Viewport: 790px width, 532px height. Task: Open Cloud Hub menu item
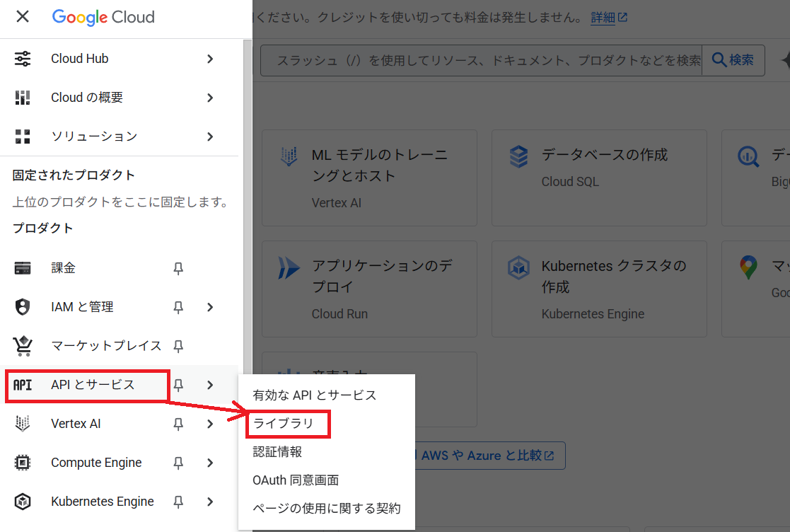coord(119,59)
